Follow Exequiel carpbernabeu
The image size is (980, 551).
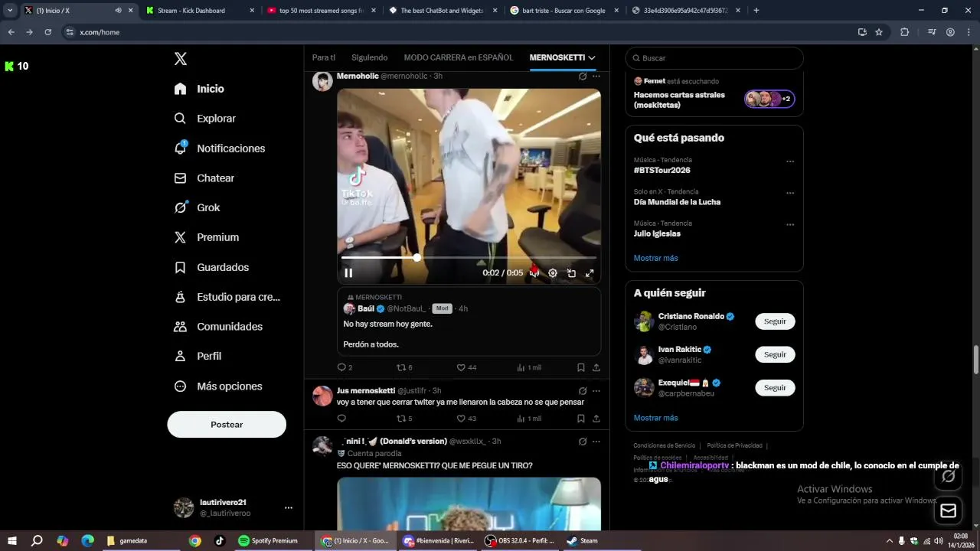point(775,387)
